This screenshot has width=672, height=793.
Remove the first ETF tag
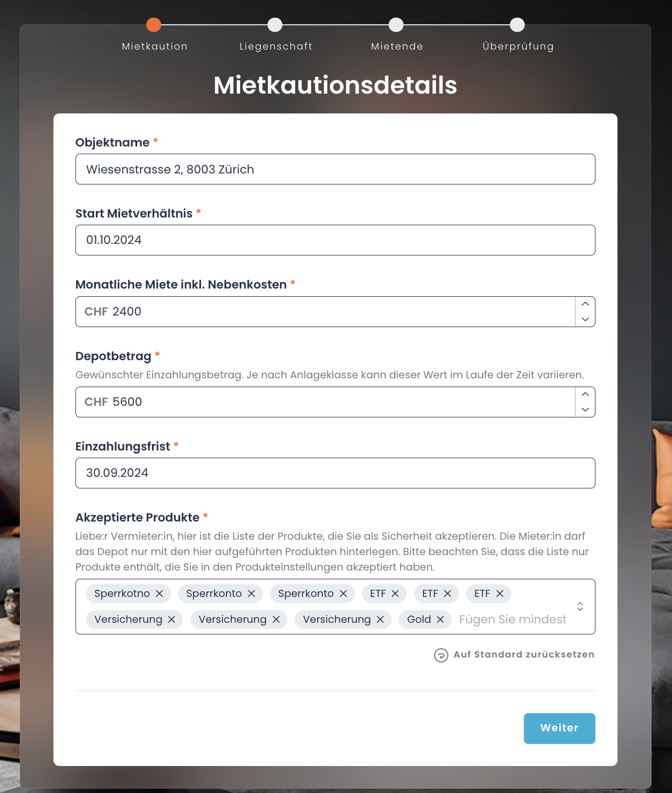point(395,594)
